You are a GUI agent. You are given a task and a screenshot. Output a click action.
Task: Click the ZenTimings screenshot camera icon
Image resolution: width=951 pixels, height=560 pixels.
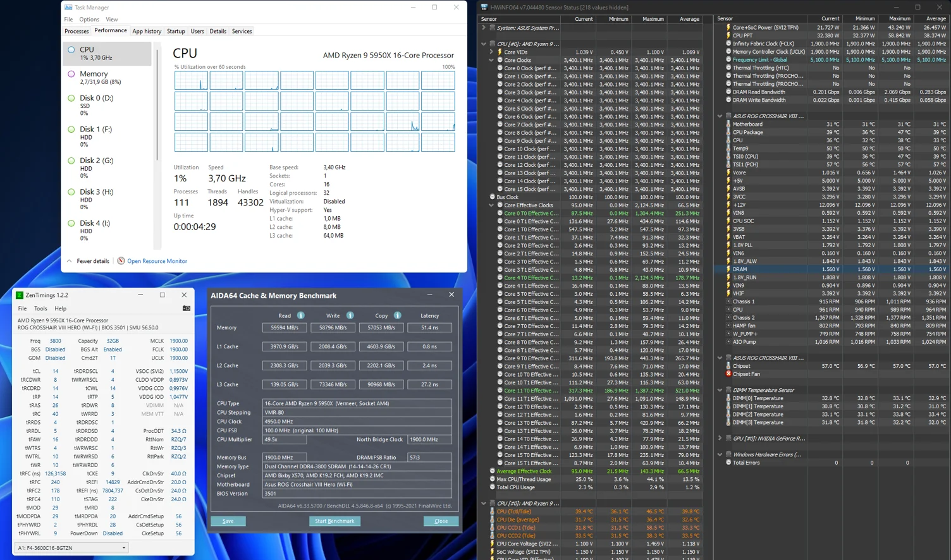click(x=186, y=308)
